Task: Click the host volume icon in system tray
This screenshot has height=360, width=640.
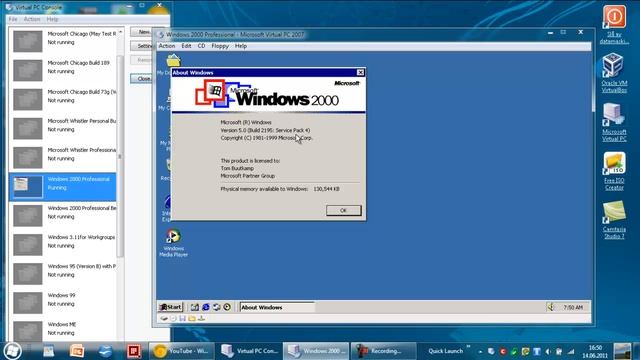Action: click(548, 351)
